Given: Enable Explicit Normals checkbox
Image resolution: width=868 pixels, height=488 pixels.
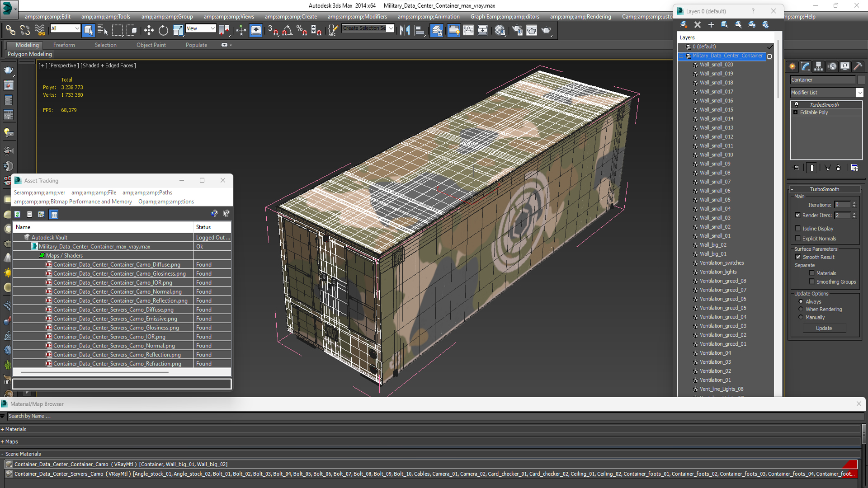Looking at the screenshot, I should (x=797, y=238).
